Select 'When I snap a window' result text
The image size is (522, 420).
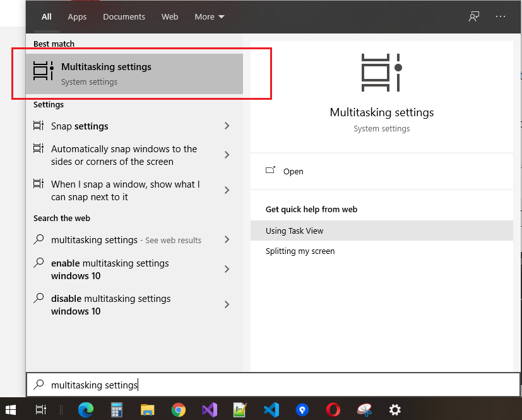pos(126,190)
